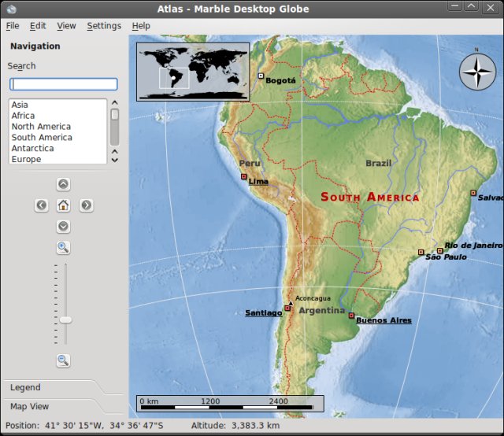Click the list scrollbar thumb

point(115,114)
